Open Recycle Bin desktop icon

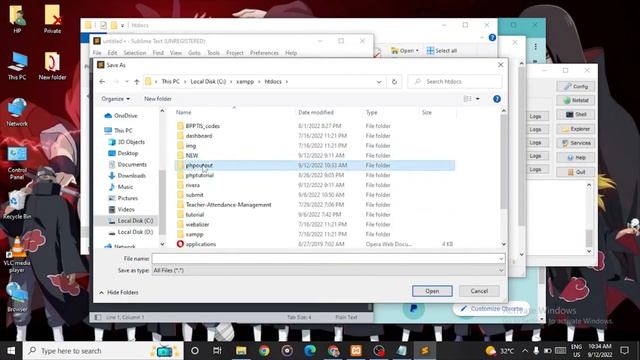pyautogui.click(x=17, y=205)
